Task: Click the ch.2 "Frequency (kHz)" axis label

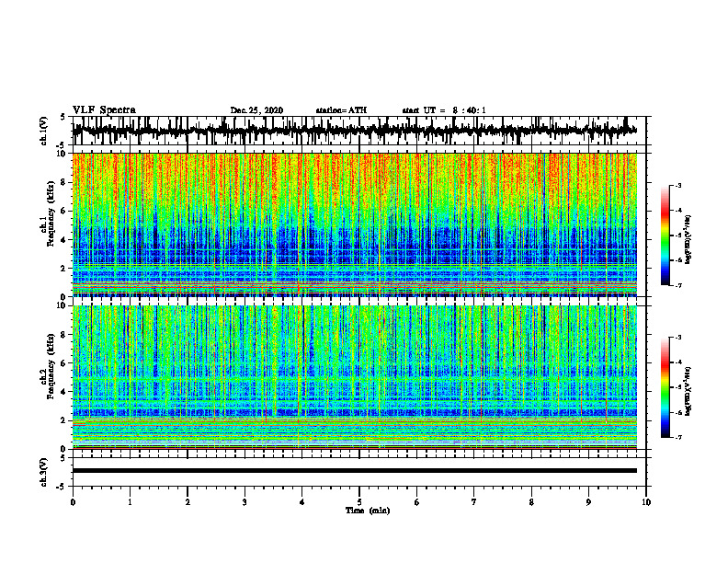Action: tap(51, 366)
